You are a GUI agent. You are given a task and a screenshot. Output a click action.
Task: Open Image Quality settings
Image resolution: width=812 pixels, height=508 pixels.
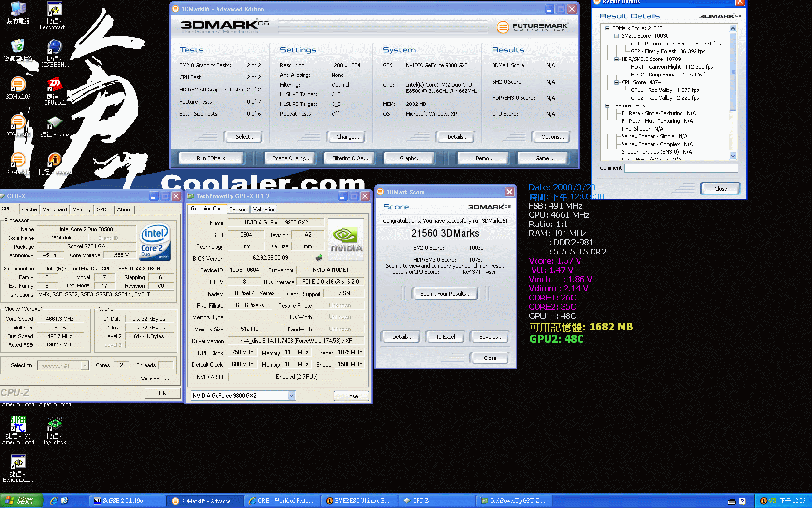[290, 158]
